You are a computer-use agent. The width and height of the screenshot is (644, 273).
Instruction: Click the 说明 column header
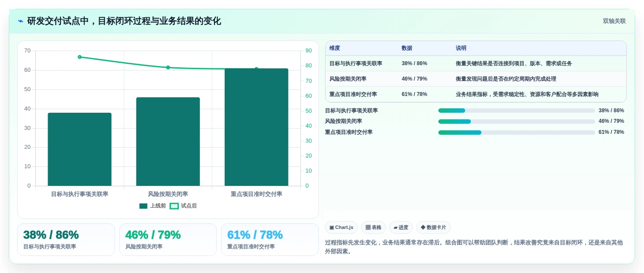(461, 48)
